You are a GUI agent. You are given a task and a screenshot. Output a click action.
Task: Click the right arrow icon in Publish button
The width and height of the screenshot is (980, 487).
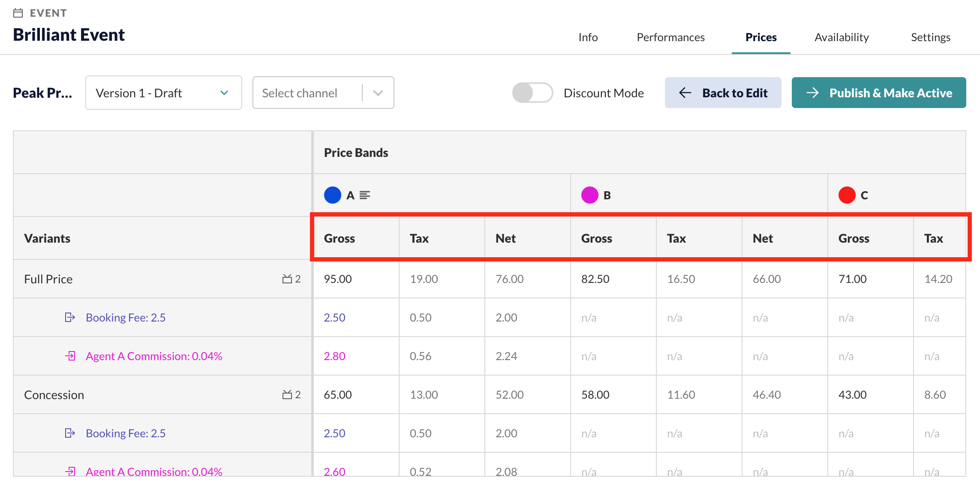click(812, 93)
